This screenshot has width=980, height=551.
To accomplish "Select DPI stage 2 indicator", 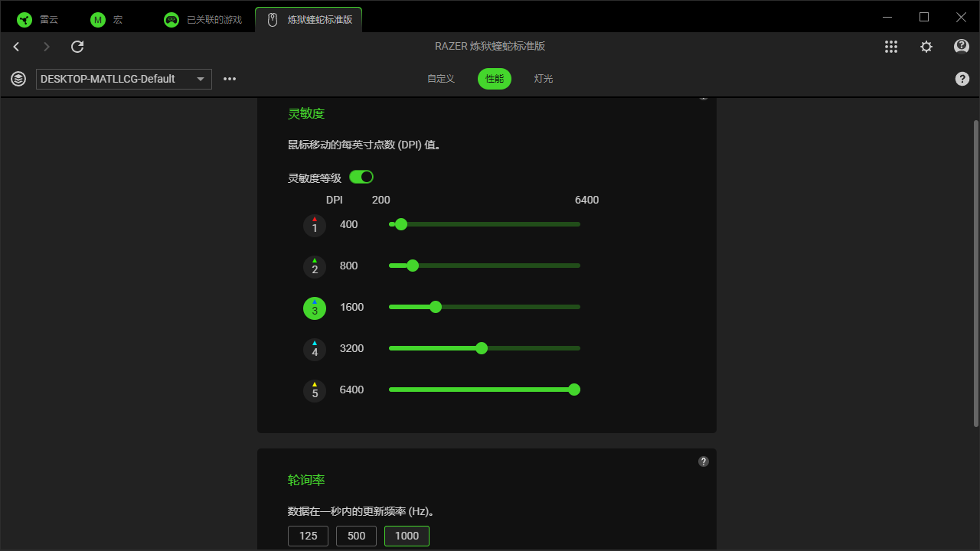I will coord(315,267).
